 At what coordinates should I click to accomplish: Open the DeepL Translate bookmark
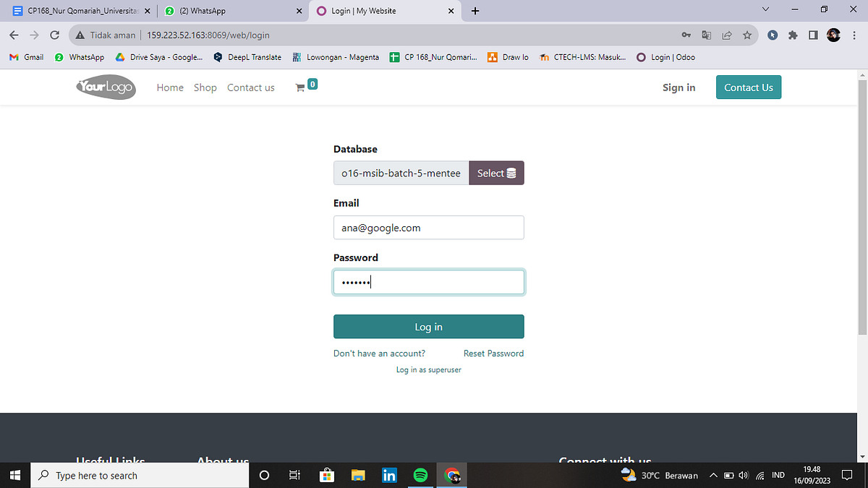tap(247, 57)
